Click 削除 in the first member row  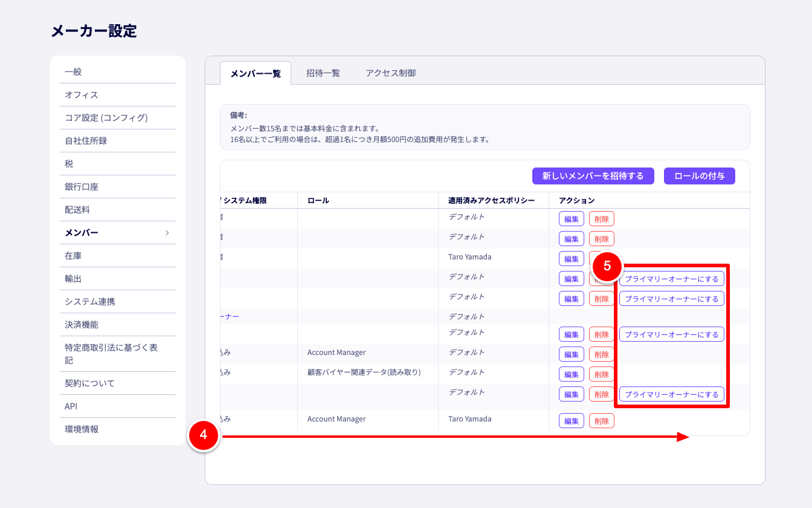pos(601,219)
